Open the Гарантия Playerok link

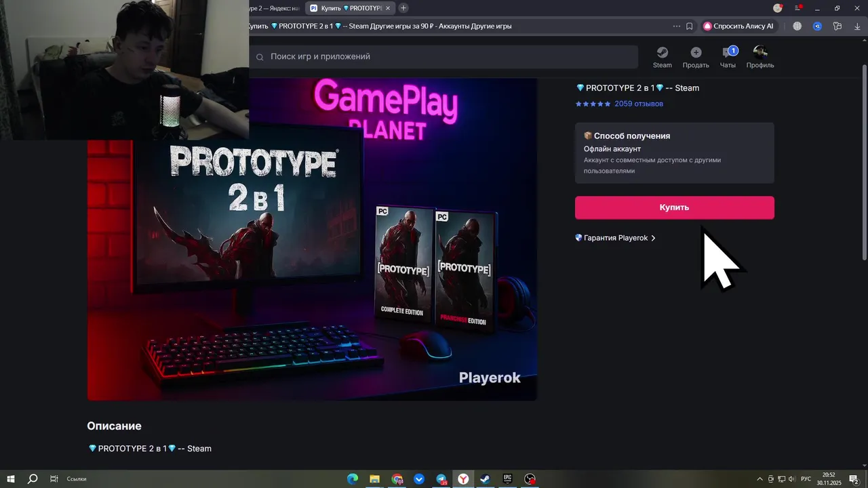pyautogui.click(x=615, y=238)
